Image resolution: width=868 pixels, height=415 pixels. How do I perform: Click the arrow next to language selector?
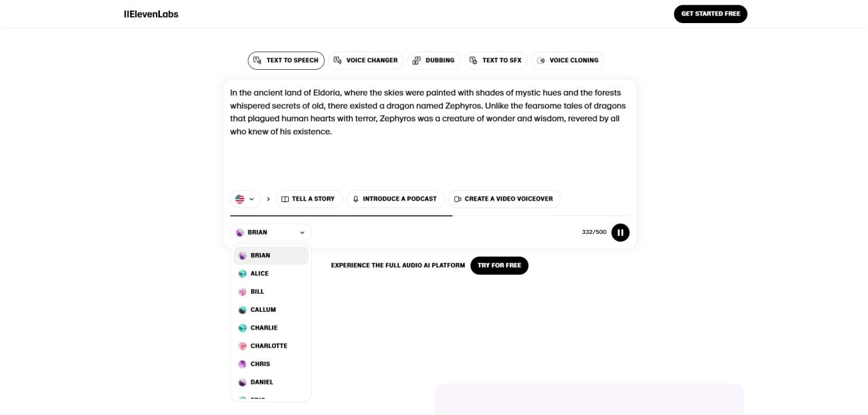click(x=269, y=199)
